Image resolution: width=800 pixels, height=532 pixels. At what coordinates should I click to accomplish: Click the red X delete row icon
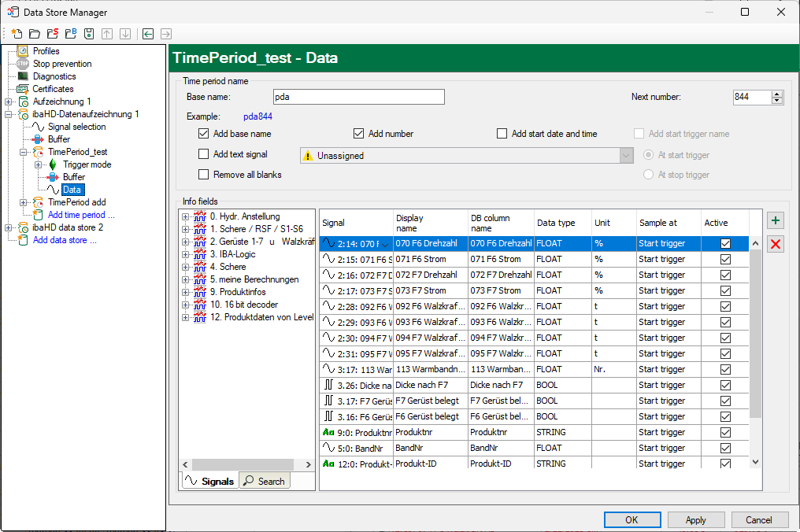coord(776,244)
